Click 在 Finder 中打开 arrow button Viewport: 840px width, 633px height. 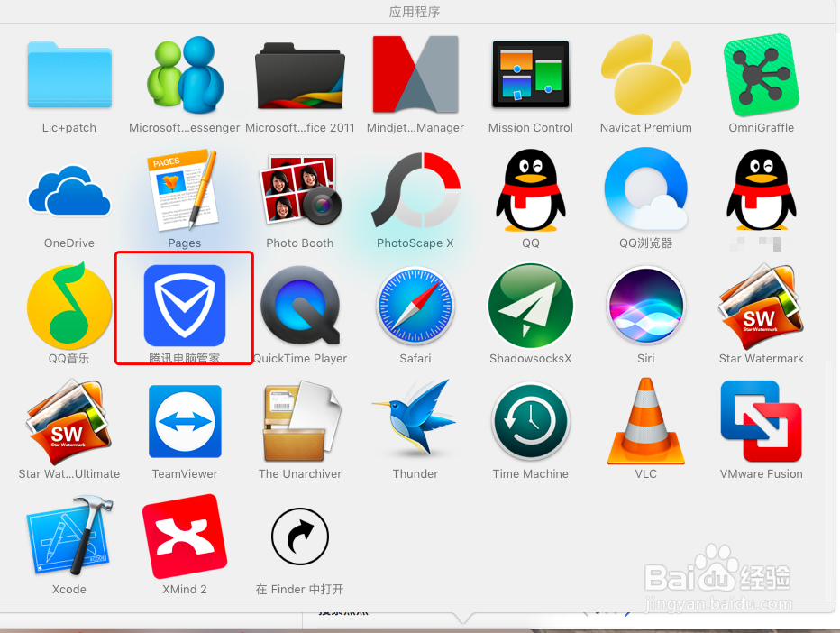tap(300, 536)
